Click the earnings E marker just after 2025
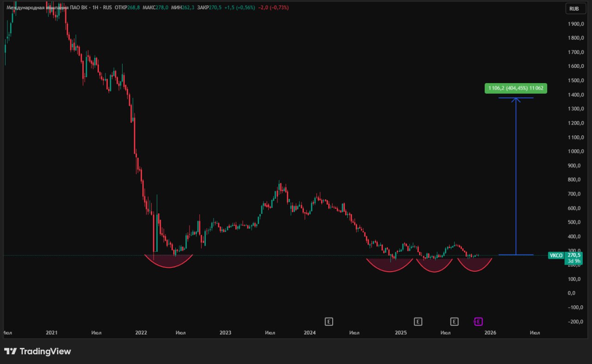 pyautogui.click(x=418, y=322)
